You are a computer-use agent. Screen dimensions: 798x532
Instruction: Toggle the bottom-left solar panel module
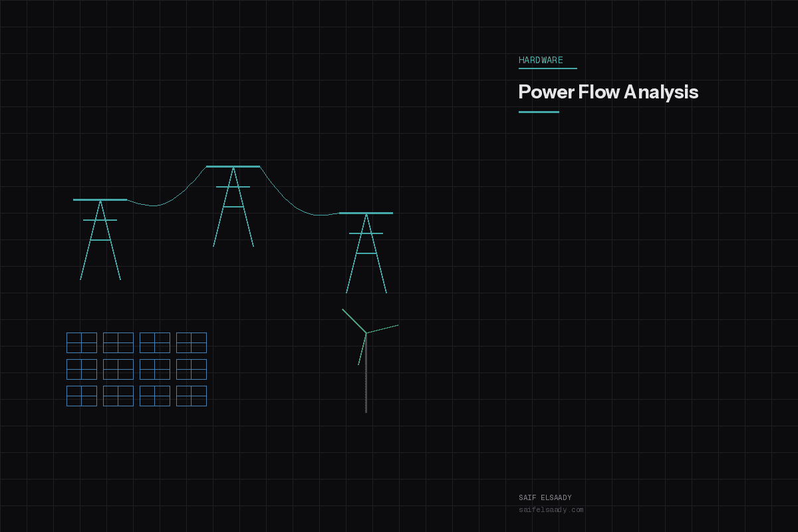pos(81,395)
